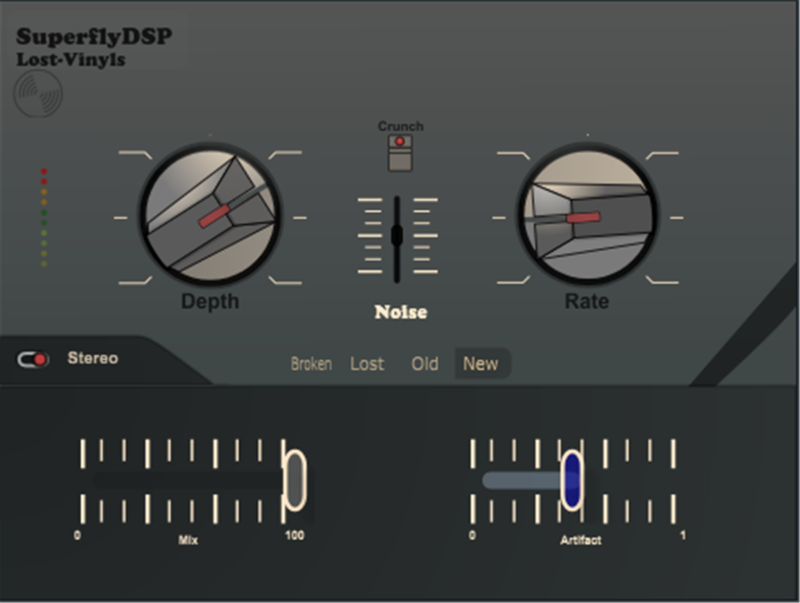
Task: Click the red needle on Rate knob
Action: point(585,217)
